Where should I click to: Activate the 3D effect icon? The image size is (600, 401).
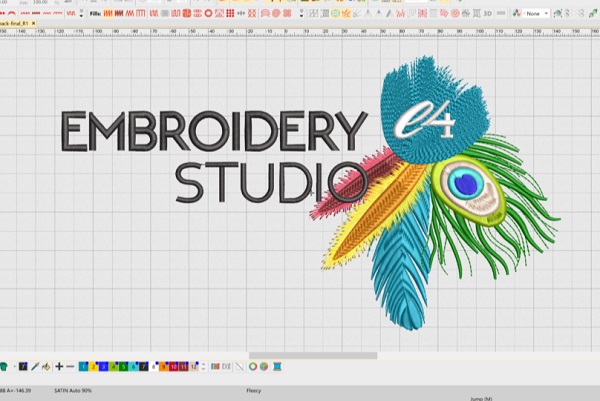pyautogui.click(x=488, y=14)
